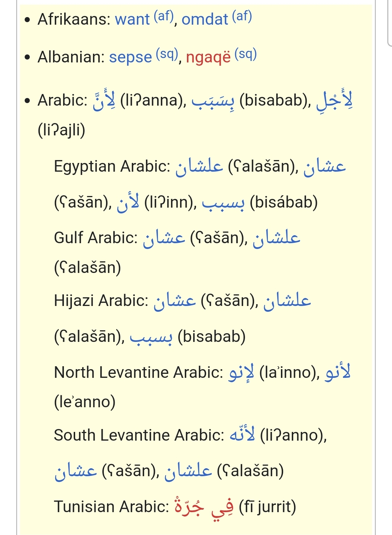The width and height of the screenshot is (392, 535).
Task: Open the Afrikaans word 'want' link
Action: pos(132,19)
